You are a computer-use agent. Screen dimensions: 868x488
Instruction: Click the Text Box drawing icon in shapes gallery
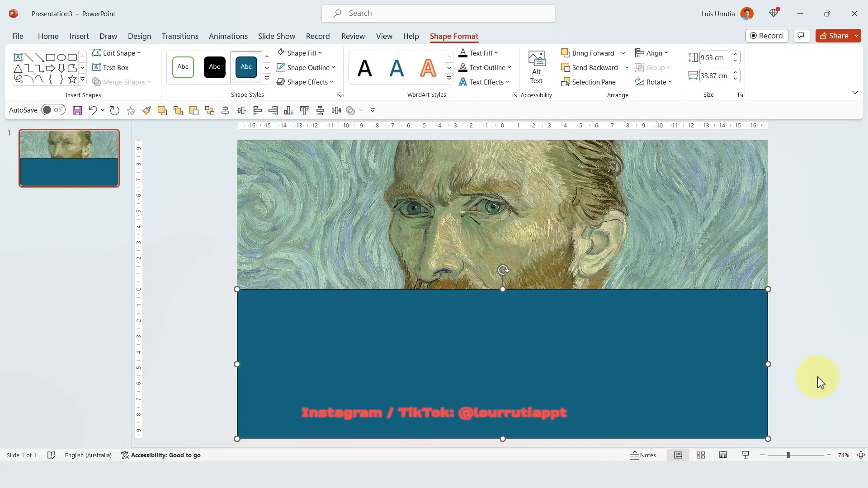18,57
